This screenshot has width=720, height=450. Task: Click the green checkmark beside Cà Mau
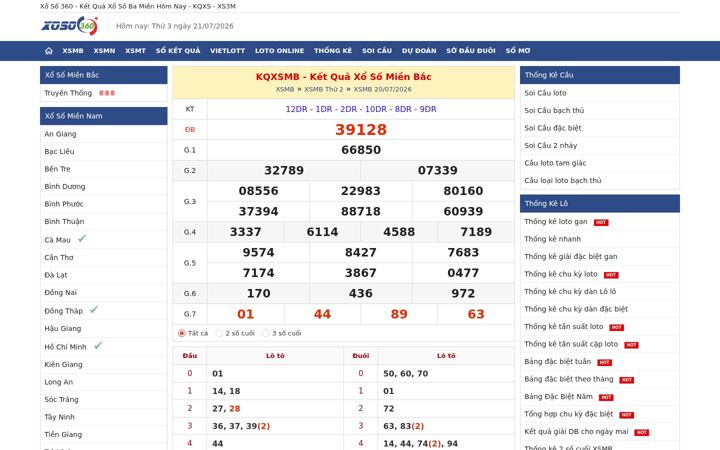(82, 238)
